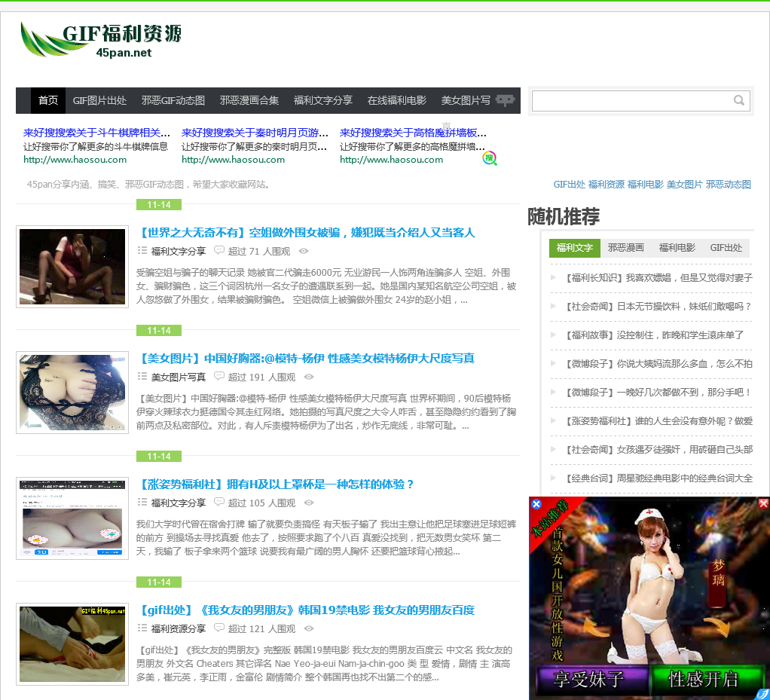Switch to the 福利电影 sidebar tab
The image size is (770, 700).
click(x=677, y=248)
